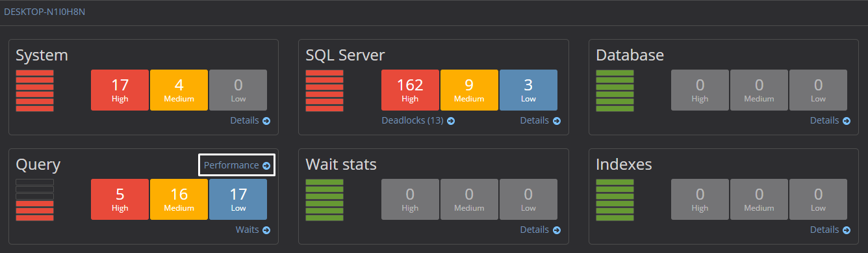Click the arrow icon beside Indexes Details

(847, 230)
